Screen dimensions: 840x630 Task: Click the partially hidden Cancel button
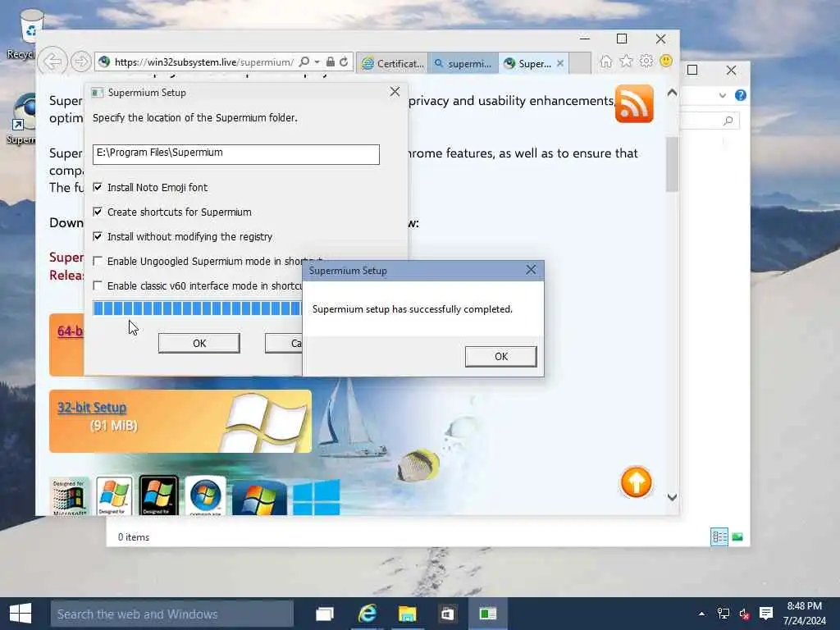pyautogui.click(x=284, y=344)
